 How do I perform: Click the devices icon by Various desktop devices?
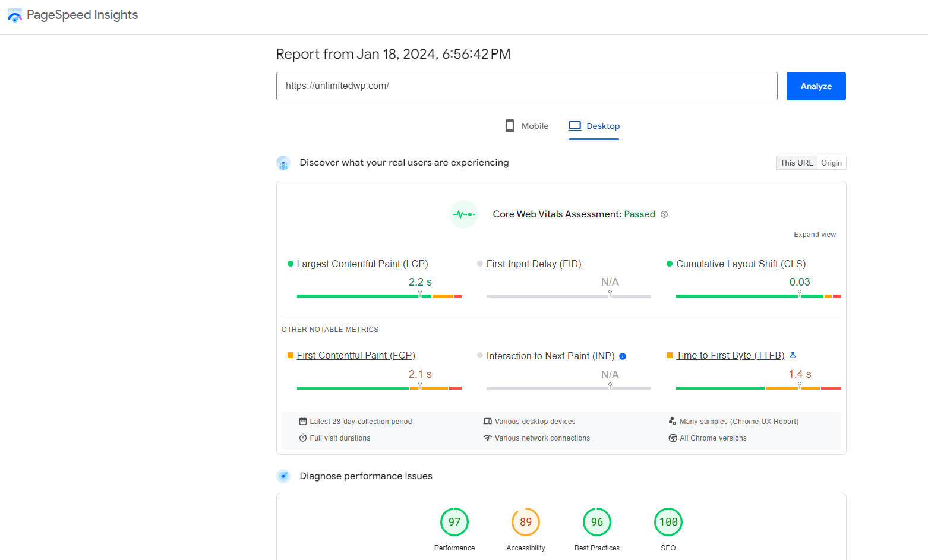pyautogui.click(x=488, y=421)
